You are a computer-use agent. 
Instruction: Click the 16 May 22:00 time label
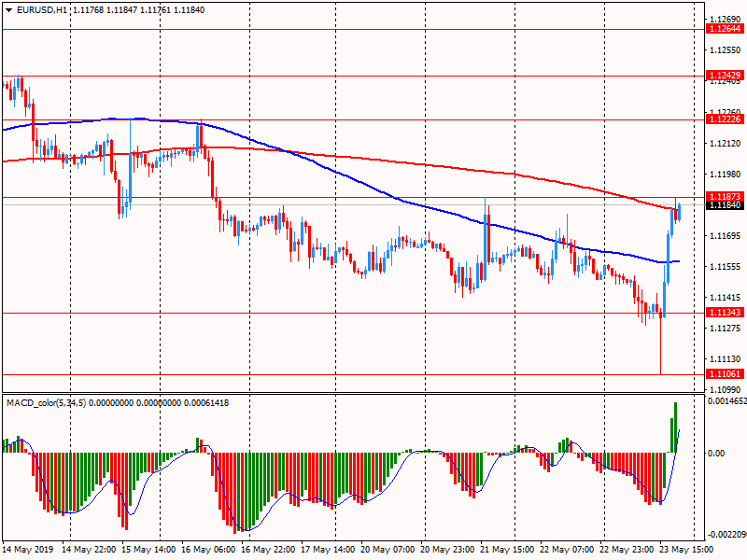point(268,550)
